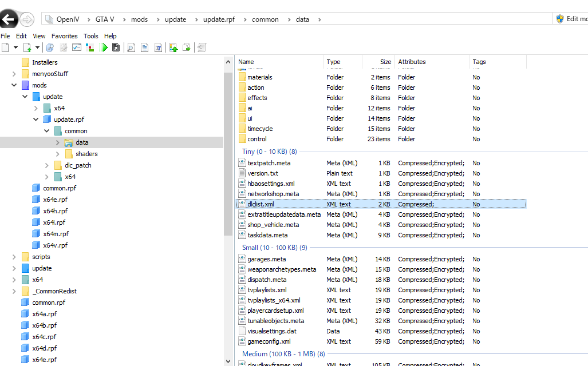Collapse the Medium (100 KB - 1 MB) group
The image size is (588, 366).
point(283,354)
